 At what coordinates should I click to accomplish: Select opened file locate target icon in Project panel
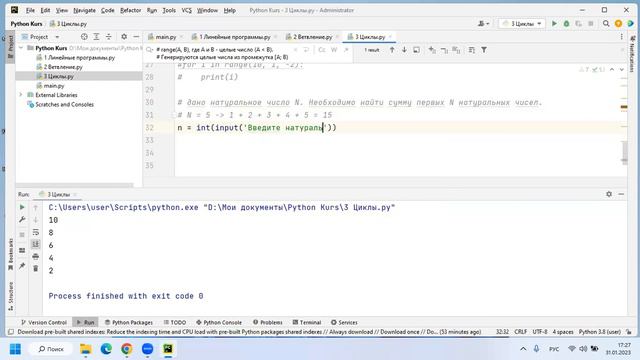[x=84, y=37]
